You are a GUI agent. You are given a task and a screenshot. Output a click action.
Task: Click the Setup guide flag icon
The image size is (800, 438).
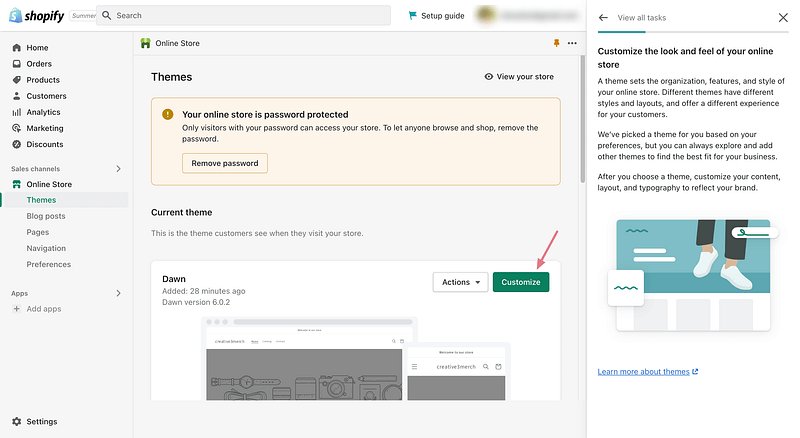[x=412, y=16]
